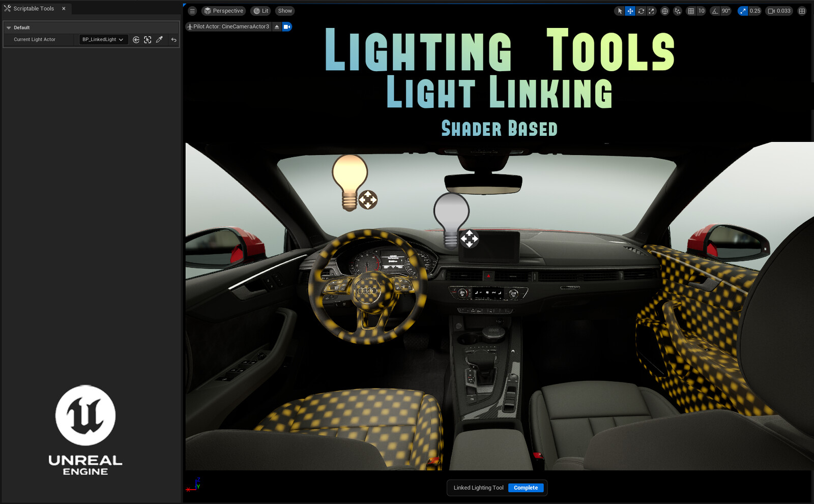Reset Current Light Actor to default

173,40
